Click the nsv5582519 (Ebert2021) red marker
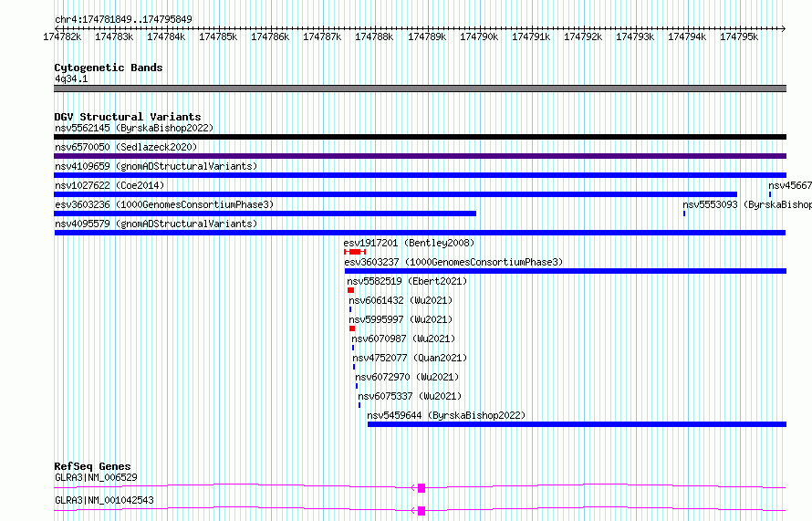The width and height of the screenshot is (812, 521). tap(350, 290)
